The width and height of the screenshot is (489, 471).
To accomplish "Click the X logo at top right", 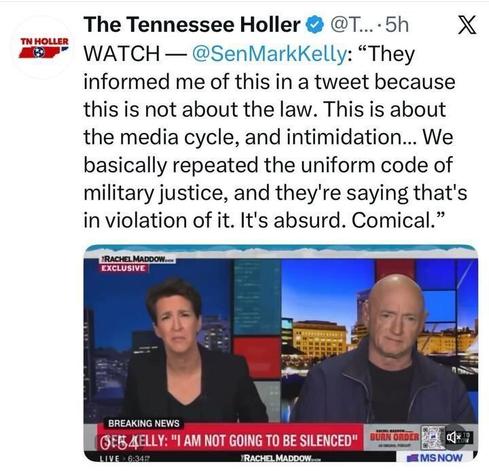I will 467,26.
